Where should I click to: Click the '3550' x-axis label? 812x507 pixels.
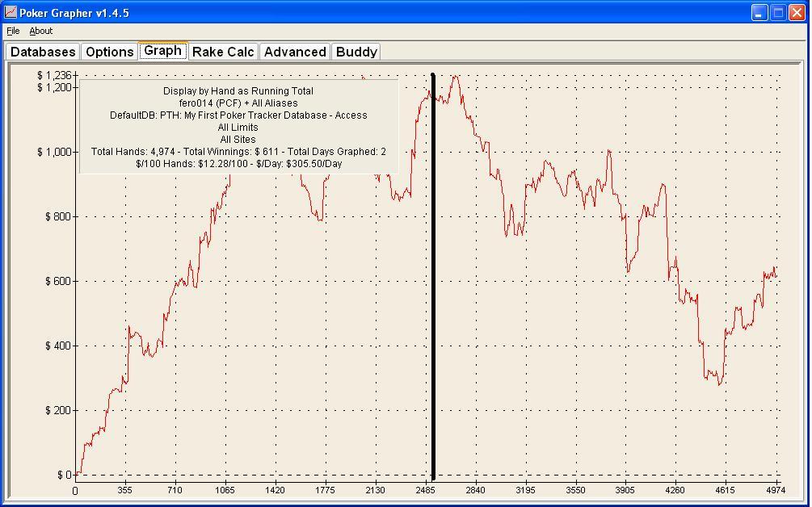[x=575, y=490]
